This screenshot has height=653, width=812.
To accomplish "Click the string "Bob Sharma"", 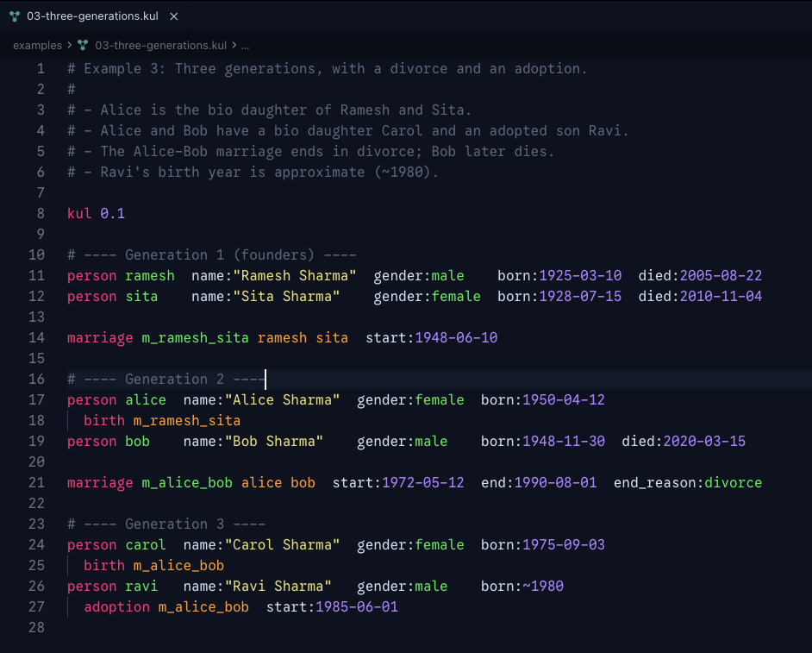I will 274,442.
